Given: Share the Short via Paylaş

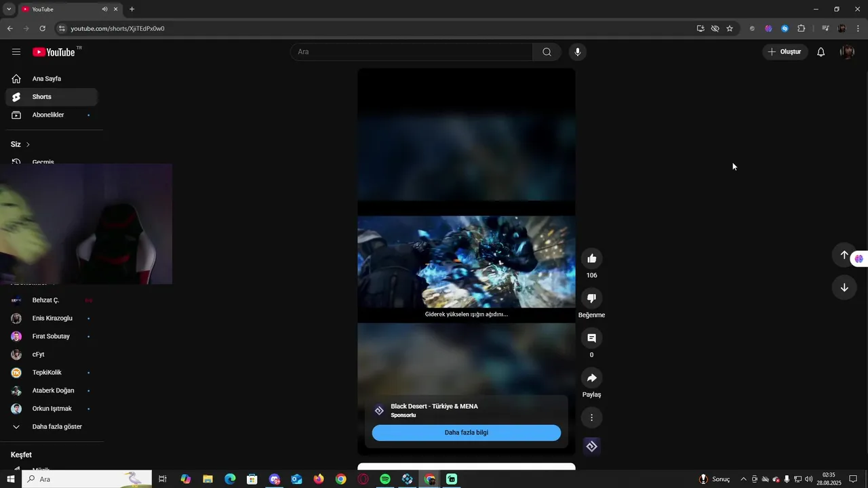Looking at the screenshot, I should click(591, 378).
